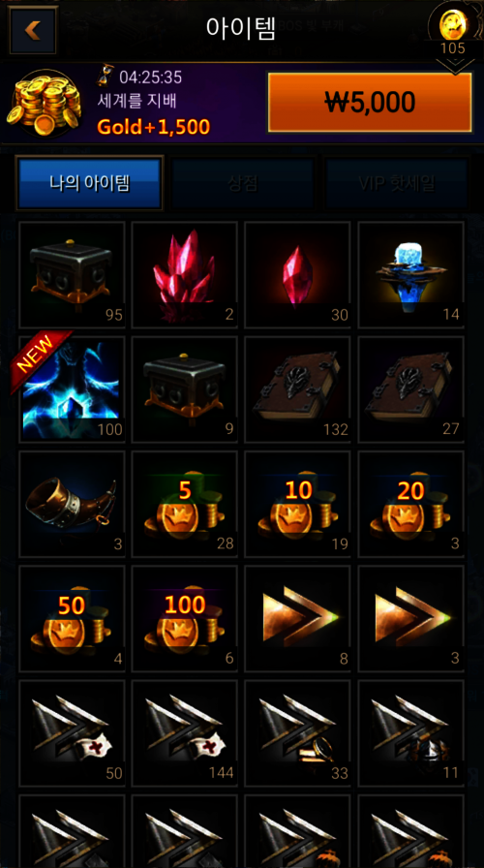Choose the floating ice island item
The image size is (484, 868).
pyautogui.click(x=410, y=274)
